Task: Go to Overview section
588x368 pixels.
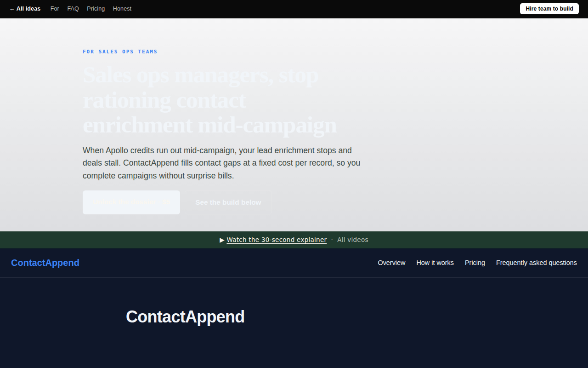Action: point(391,263)
